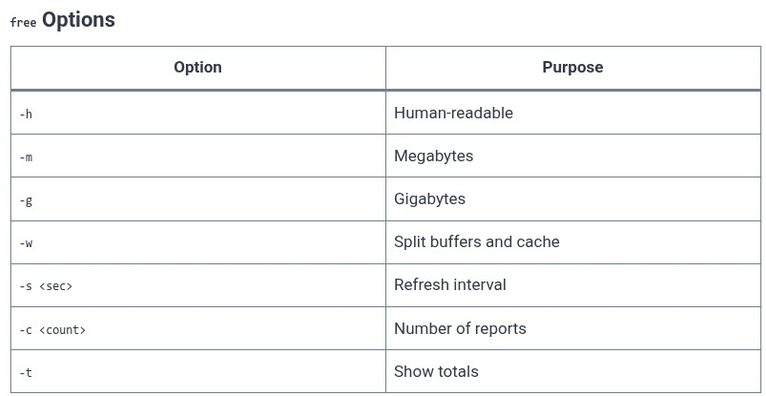Click the 'free' code word in heading
The height and width of the screenshot is (396, 766).
click(x=23, y=22)
